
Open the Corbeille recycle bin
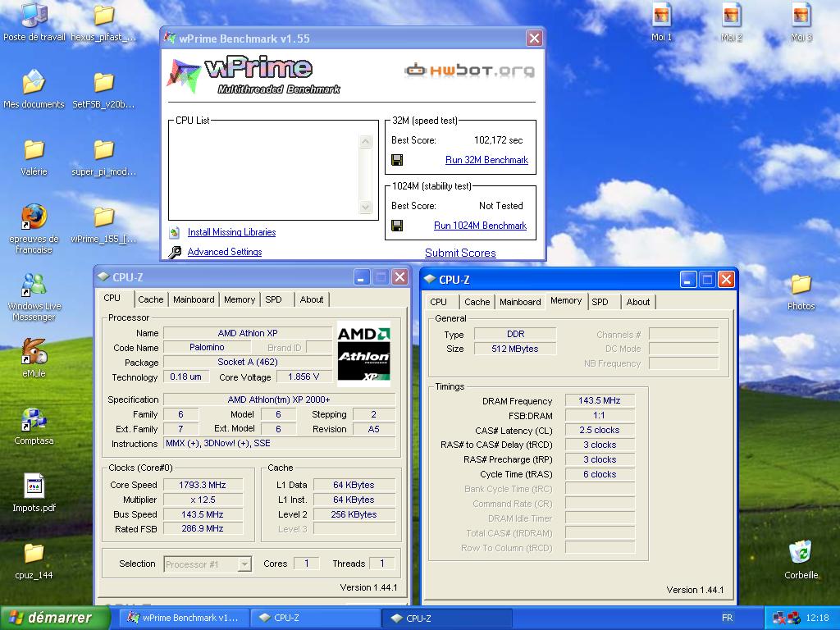[x=801, y=552]
